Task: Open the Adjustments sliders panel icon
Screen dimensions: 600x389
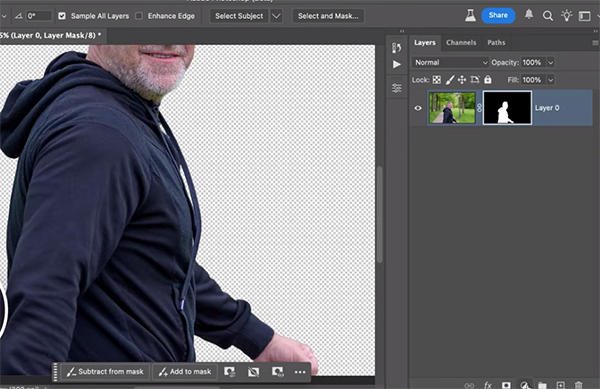Action: tap(397, 88)
